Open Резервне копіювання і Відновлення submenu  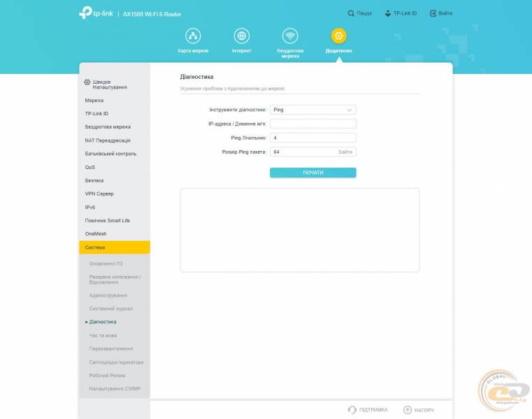pyautogui.click(x=115, y=279)
